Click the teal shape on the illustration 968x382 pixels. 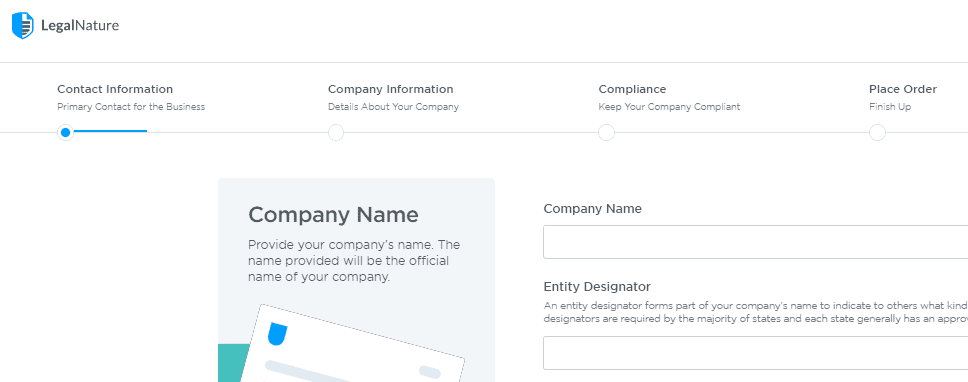pyautogui.click(x=233, y=363)
